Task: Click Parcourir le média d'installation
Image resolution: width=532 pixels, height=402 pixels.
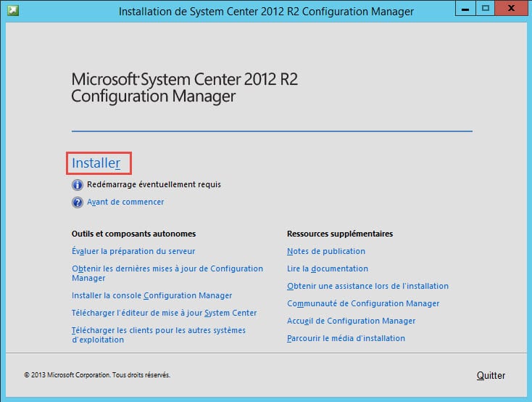Action: (346, 338)
